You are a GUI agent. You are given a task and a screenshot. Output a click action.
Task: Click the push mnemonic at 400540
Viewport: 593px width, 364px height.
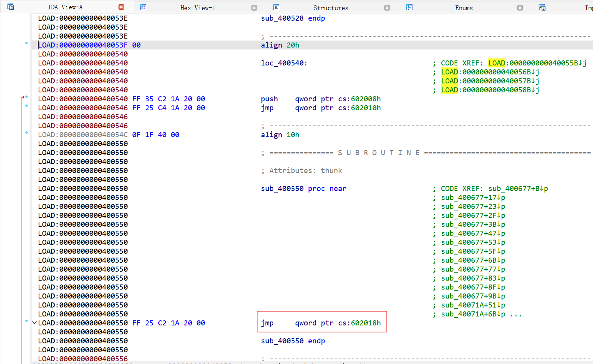269,99
